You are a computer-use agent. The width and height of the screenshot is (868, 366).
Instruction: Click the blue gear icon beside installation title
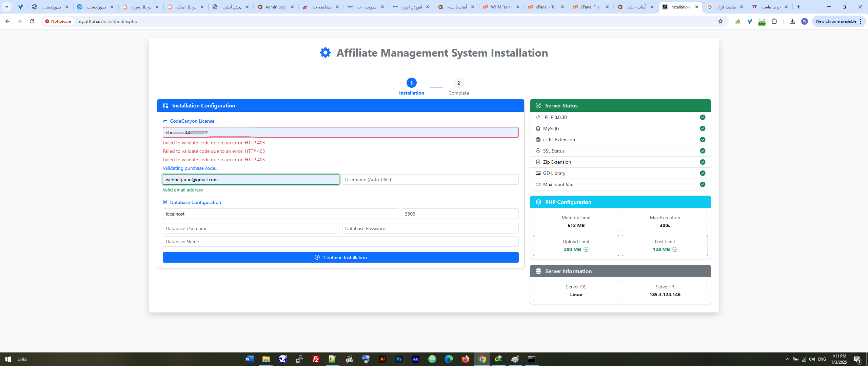(325, 53)
